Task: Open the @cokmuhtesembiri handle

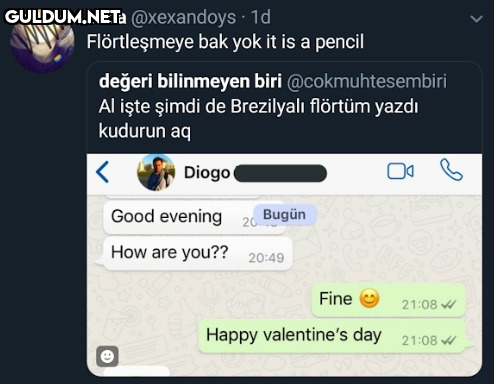Action: (x=366, y=82)
